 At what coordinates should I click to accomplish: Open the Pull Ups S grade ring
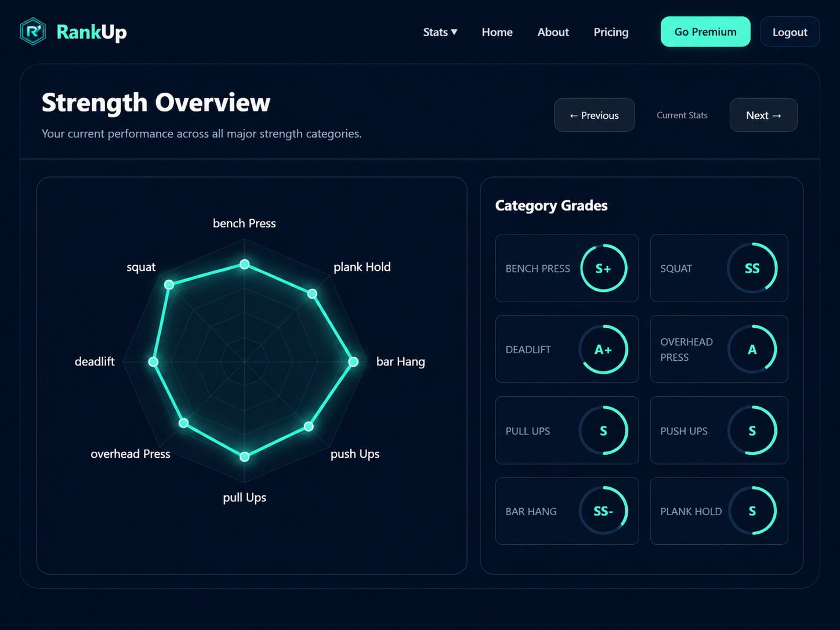603,430
